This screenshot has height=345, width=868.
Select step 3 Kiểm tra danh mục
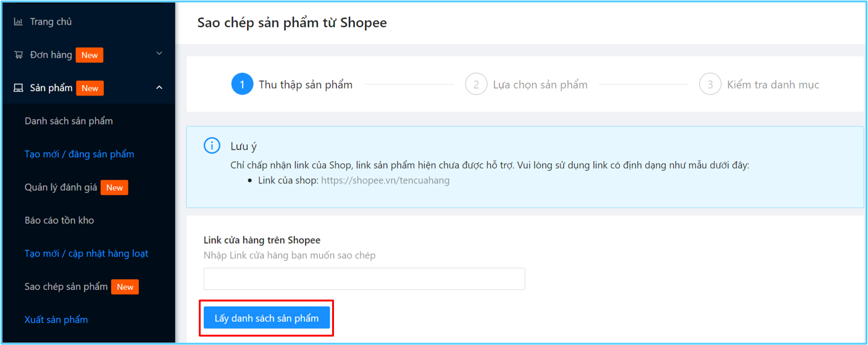759,85
